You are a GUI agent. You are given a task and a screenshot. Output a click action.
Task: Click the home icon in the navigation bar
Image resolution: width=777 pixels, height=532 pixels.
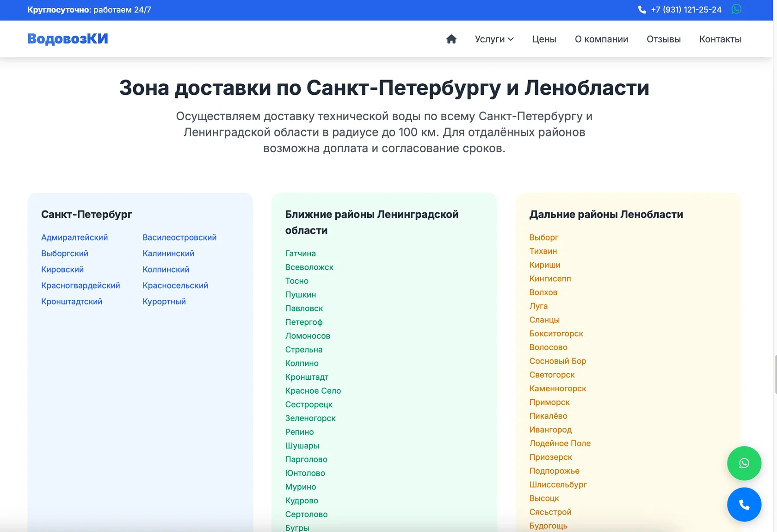click(x=451, y=39)
